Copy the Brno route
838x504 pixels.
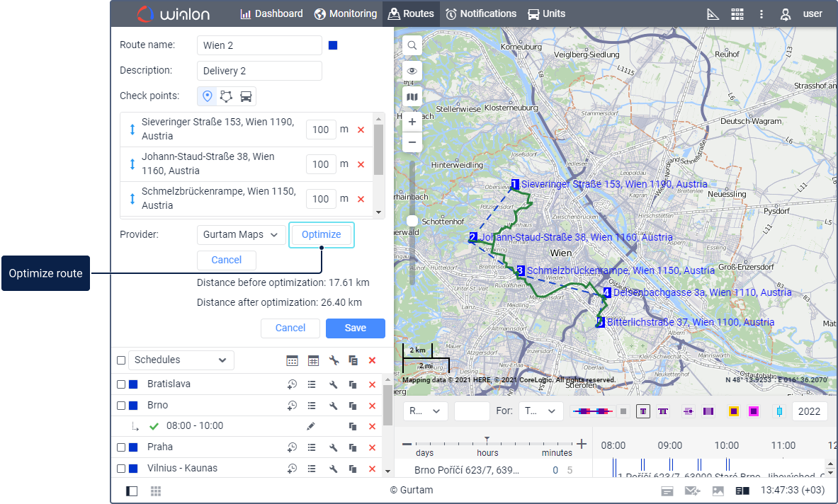[x=353, y=406]
